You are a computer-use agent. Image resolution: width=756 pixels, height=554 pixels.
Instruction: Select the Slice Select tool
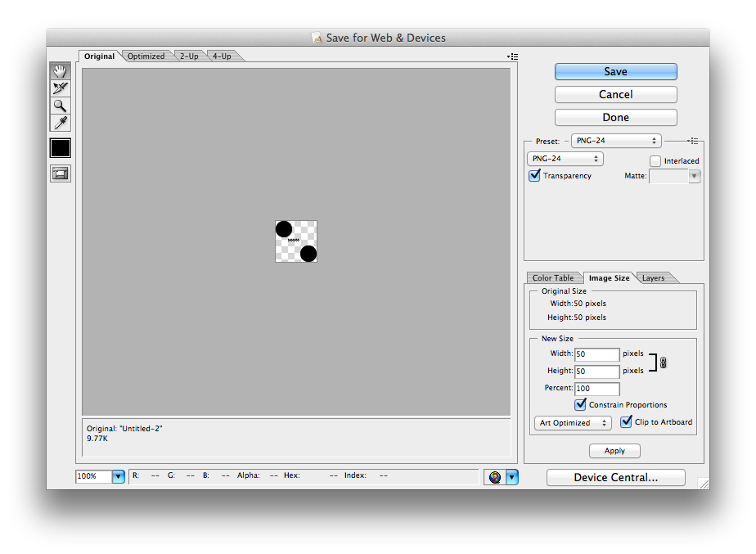click(60, 88)
